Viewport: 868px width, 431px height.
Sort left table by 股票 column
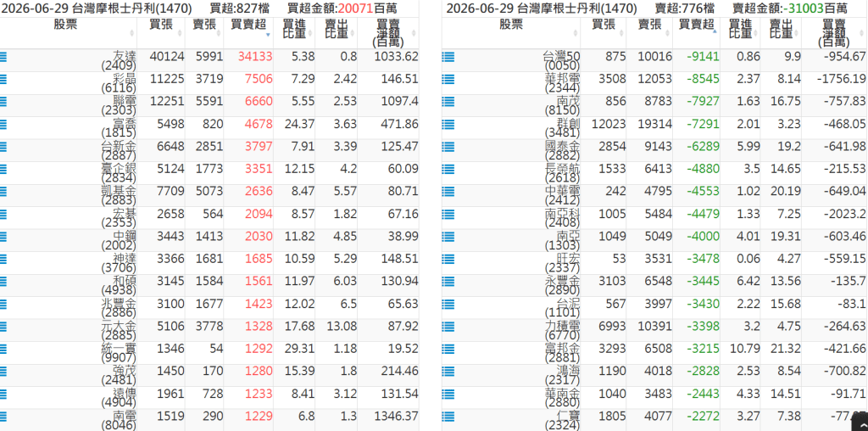(x=68, y=33)
